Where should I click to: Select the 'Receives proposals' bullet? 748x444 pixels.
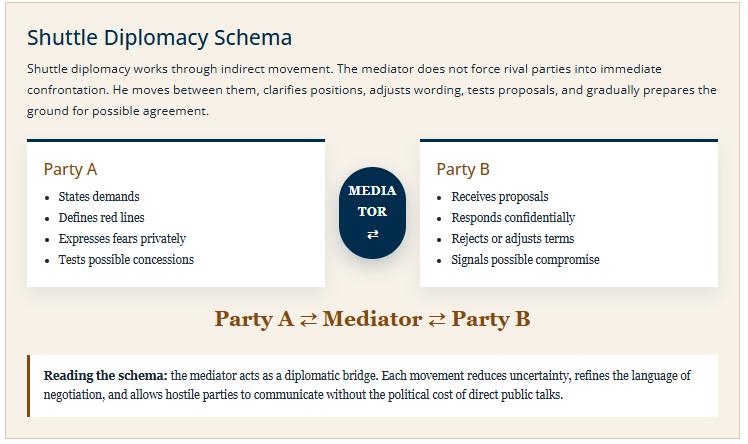click(499, 196)
